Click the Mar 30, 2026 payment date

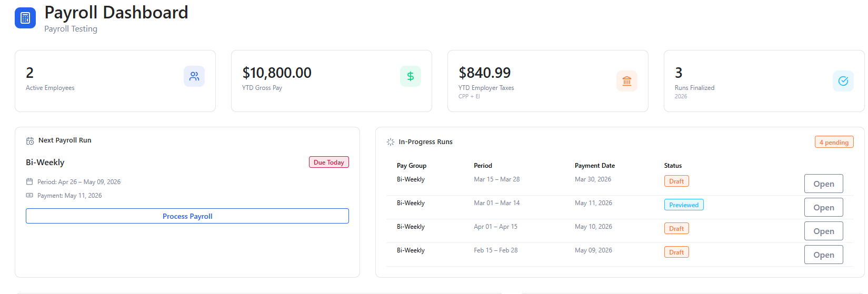coord(593,179)
